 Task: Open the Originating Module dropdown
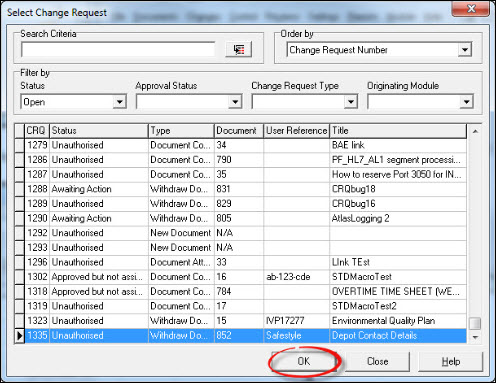pos(466,101)
